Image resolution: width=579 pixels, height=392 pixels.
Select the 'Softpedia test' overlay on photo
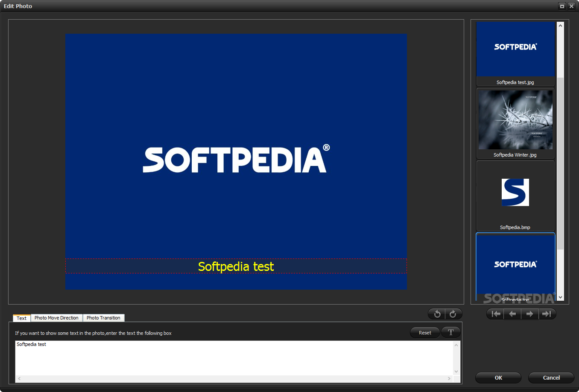click(236, 266)
